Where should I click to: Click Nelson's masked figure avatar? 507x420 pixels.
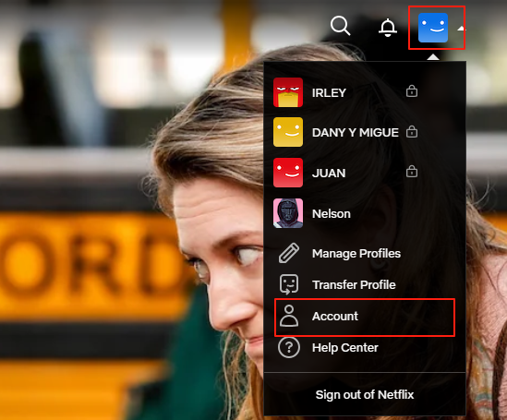click(x=288, y=213)
